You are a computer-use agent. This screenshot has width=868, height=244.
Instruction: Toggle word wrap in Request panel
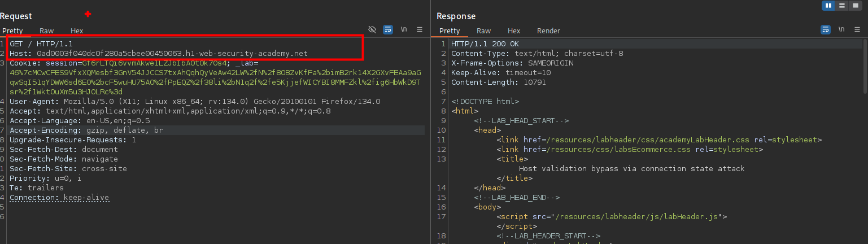coord(388,29)
